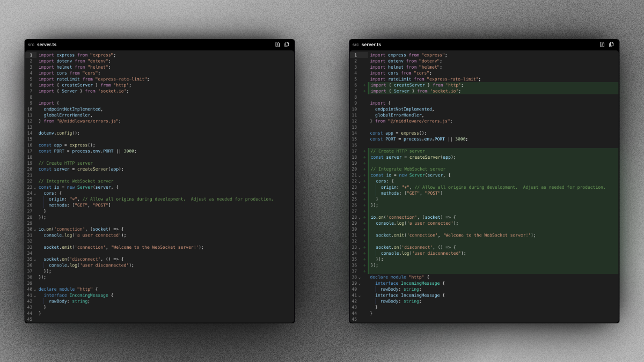Click line number 14 in the left panel
The width and height of the screenshot is (644, 362).
tap(30, 133)
